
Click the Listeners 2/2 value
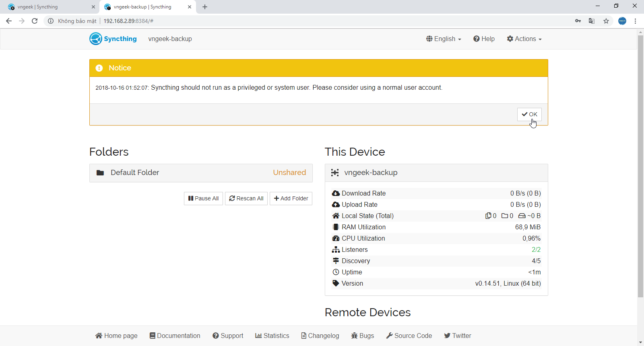coord(536,249)
